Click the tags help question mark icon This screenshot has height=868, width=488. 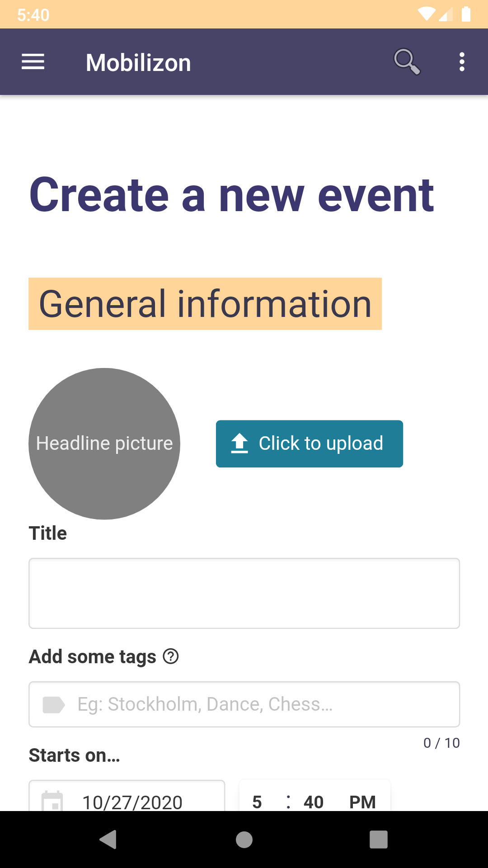171,656
